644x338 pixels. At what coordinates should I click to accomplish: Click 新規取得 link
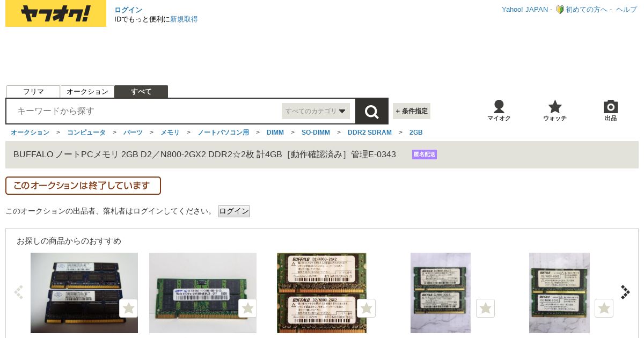(x=184, y=19)
